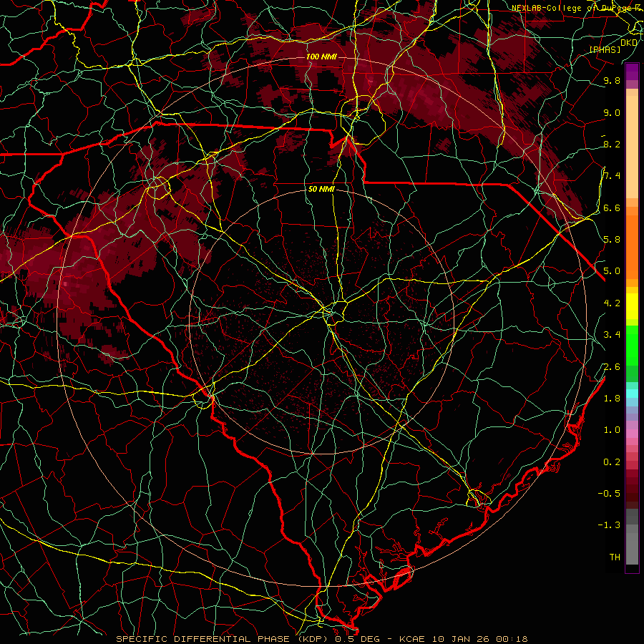Click the "DKD" product code label
The image size is (644, 644).
tap(629, 42)
